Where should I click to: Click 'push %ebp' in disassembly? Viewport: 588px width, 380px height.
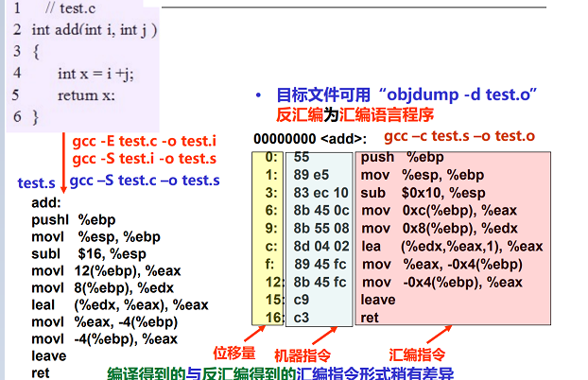(x=402, y=157)
